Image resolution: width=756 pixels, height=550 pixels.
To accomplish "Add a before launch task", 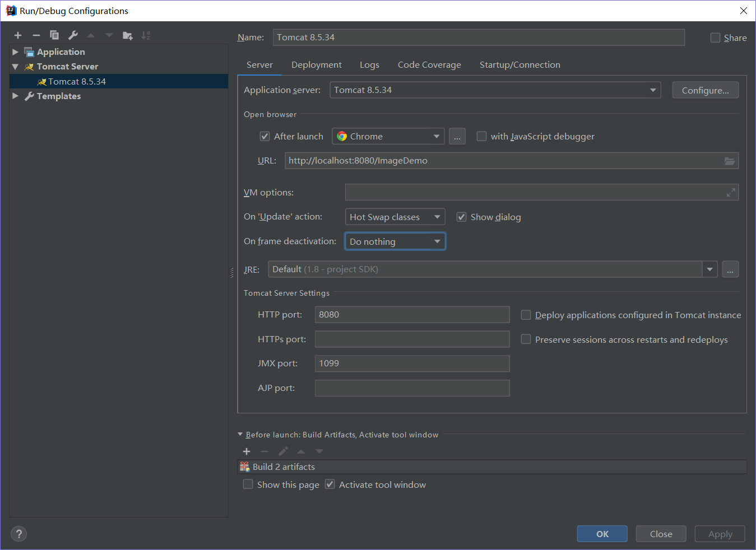I will click(x=247, y=451).
